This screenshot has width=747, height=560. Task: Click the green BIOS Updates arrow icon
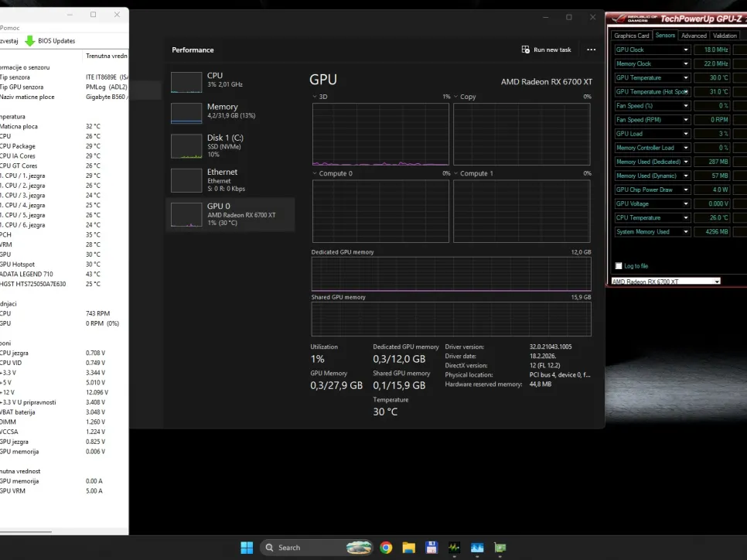30,41
